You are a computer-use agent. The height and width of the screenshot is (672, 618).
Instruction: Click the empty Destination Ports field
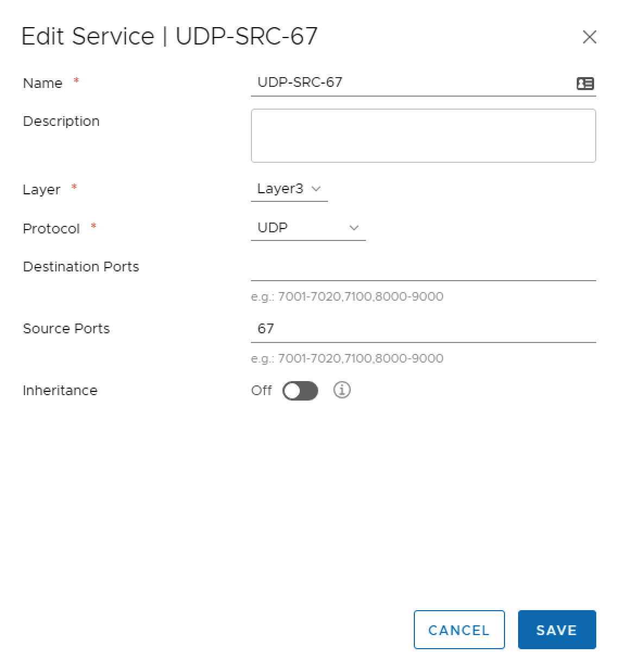coord(423,269)
